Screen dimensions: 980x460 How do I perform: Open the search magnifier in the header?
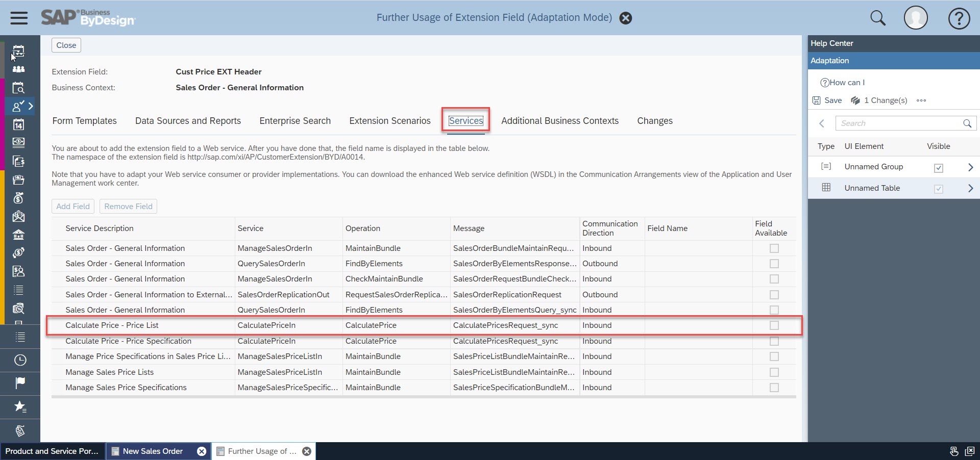[877, 18]
